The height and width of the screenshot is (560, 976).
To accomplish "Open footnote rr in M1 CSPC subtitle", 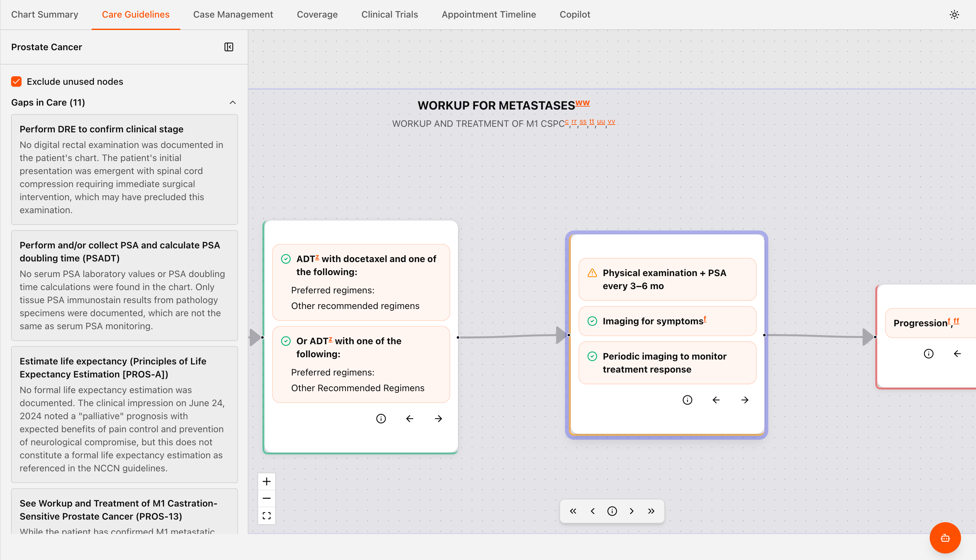I will coord(574,122).
